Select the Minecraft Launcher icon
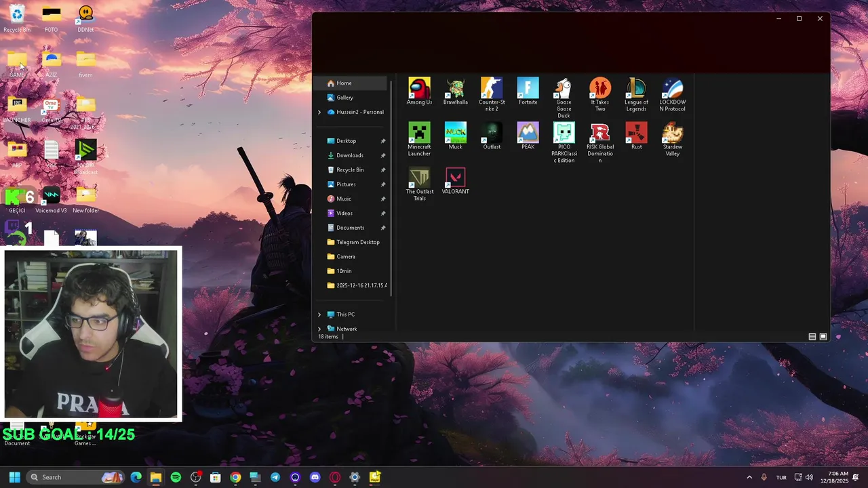The width and height of the screenshot is (868, 488). coord(419,140)
